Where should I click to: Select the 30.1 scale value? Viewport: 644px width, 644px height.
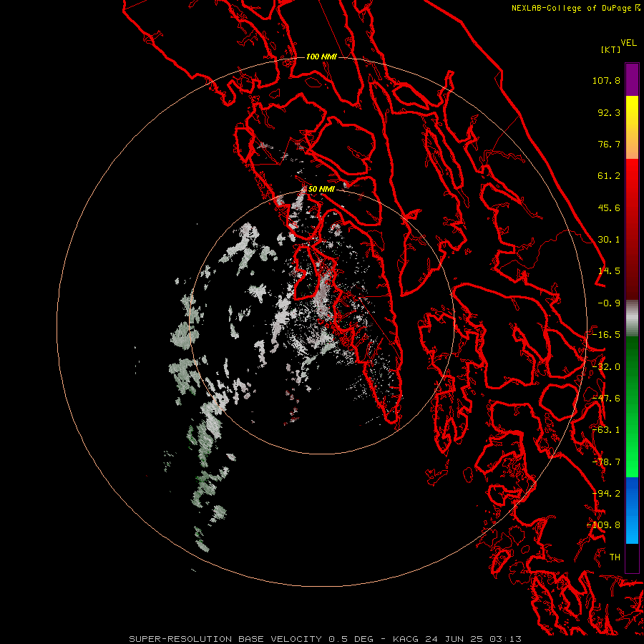[x=609, y=240]
